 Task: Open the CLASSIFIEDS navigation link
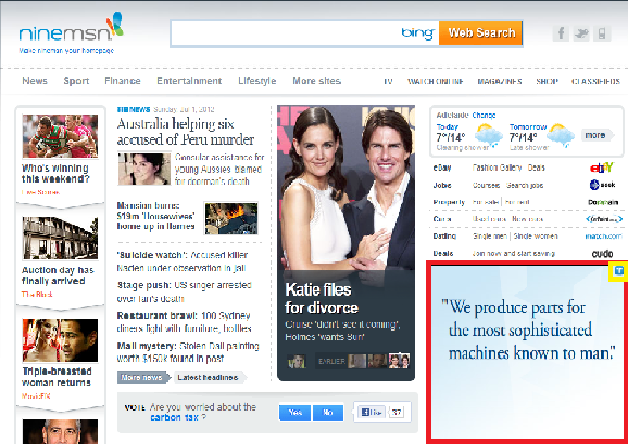coord(596,81)
